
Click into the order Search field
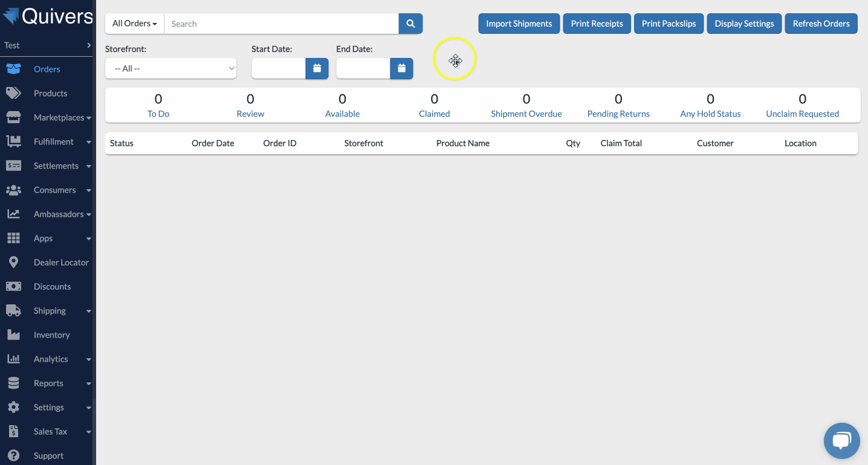[281, 24]
